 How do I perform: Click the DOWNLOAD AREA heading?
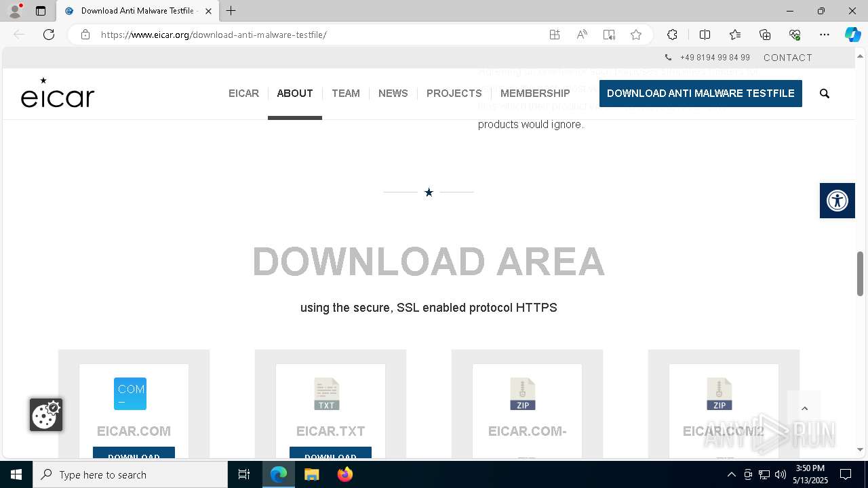429,262
